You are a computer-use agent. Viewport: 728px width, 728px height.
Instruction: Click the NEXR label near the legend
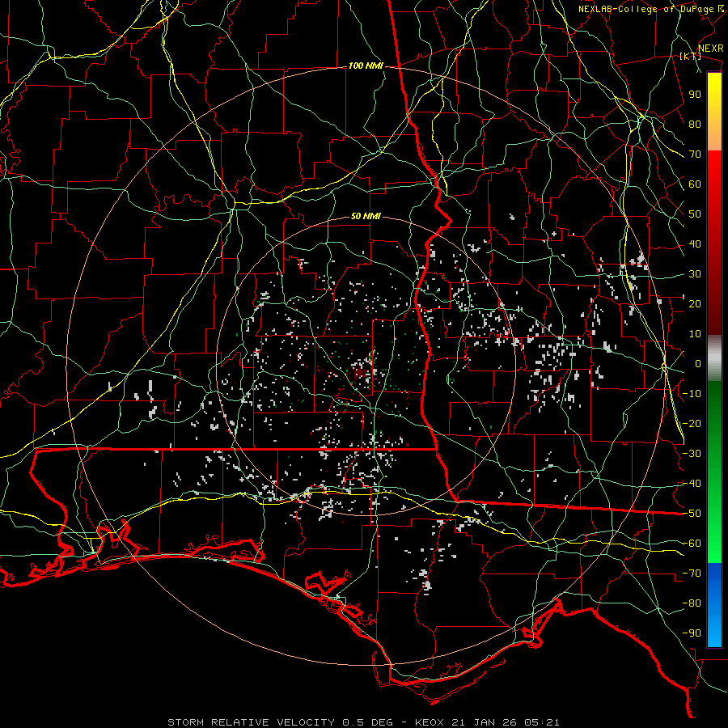tap(711, 49)
